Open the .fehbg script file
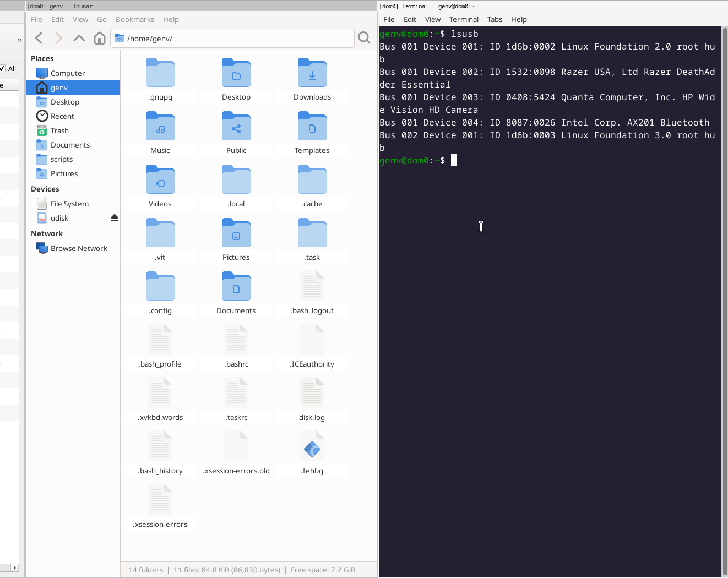 [312, 449]
